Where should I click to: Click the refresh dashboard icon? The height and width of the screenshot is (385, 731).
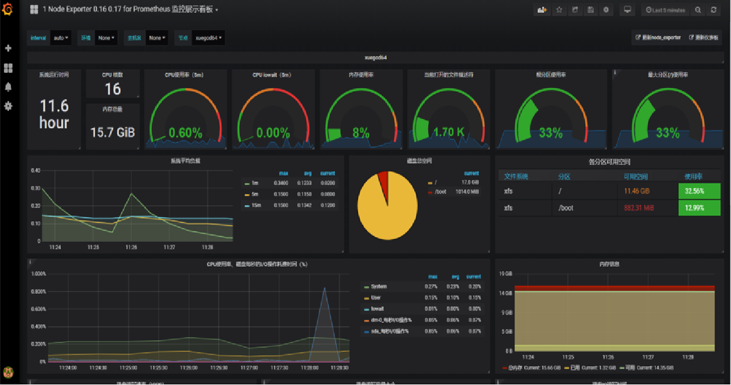click(x=713, y=10)
